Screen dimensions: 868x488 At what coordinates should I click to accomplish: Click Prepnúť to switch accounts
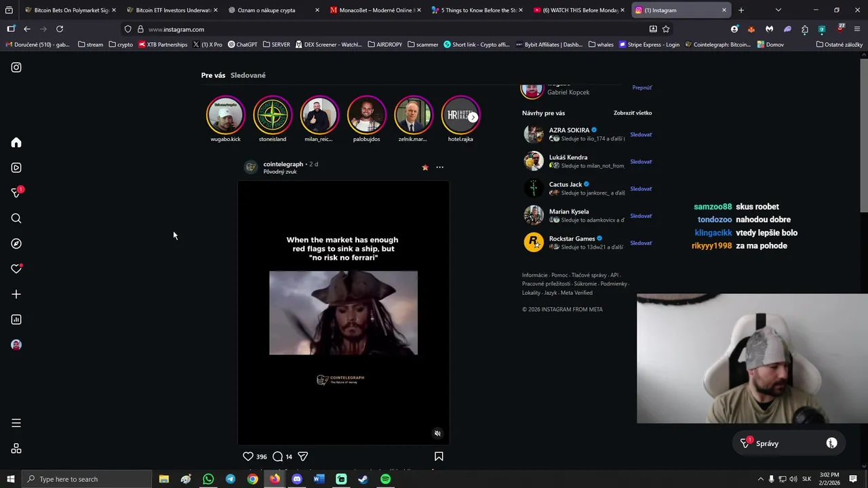click(642, 87)
